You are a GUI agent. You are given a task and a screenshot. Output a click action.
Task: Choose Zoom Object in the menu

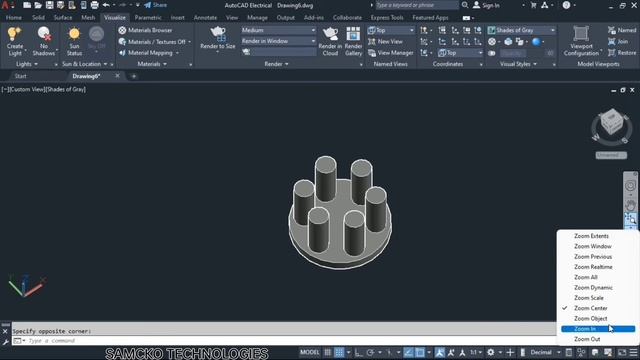591,318
